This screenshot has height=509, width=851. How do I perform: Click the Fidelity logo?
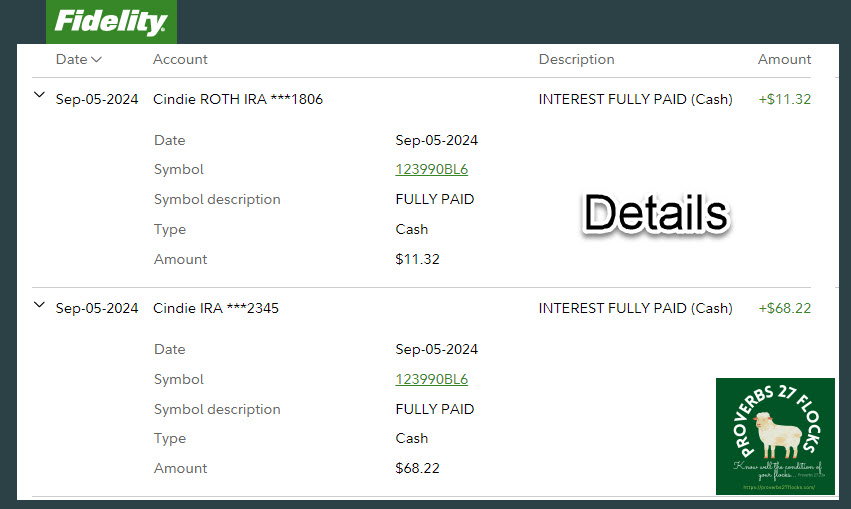pyautogui.click(x=111, y=22)
